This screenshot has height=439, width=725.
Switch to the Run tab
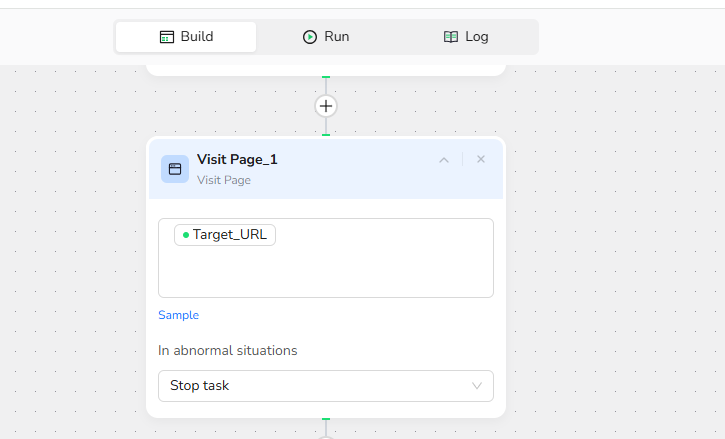click(x=326, y=37)
